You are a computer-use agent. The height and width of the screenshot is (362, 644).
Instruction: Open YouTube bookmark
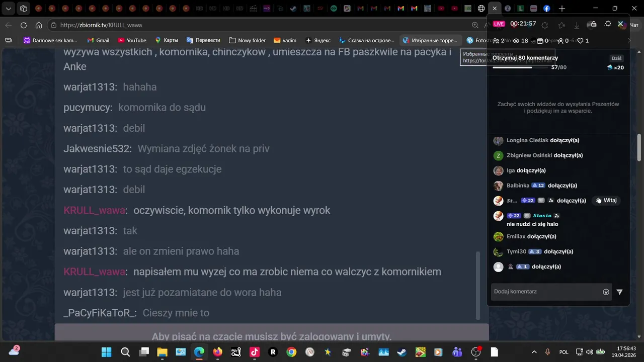point(132,40)
